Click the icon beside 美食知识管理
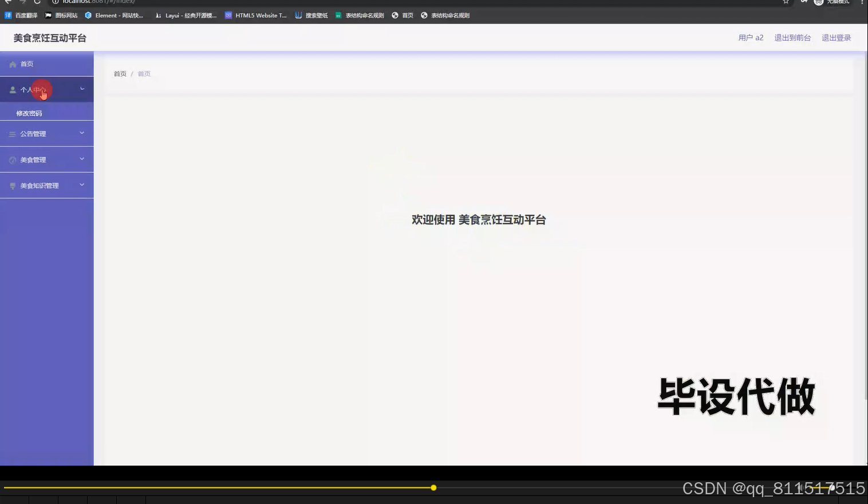Viewport: 868px width, 504px height. pos(12,185)
